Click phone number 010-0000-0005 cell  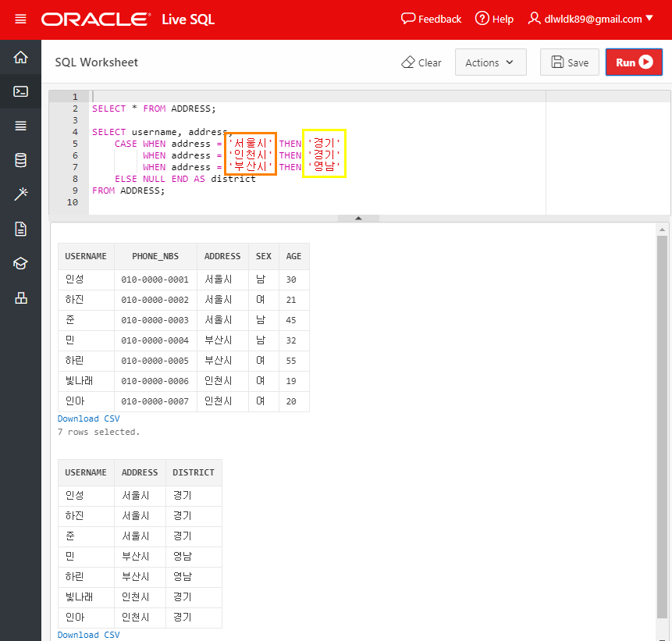(x=155, y=361)
